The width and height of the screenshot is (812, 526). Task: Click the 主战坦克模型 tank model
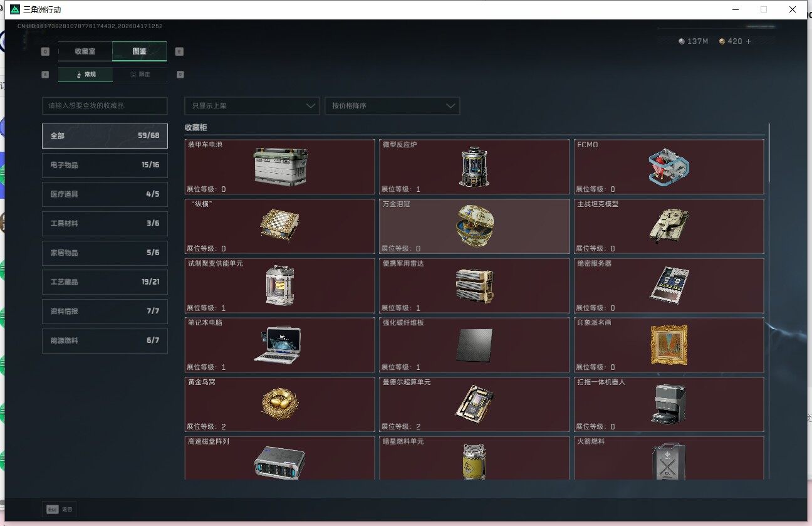click(669, 226)
